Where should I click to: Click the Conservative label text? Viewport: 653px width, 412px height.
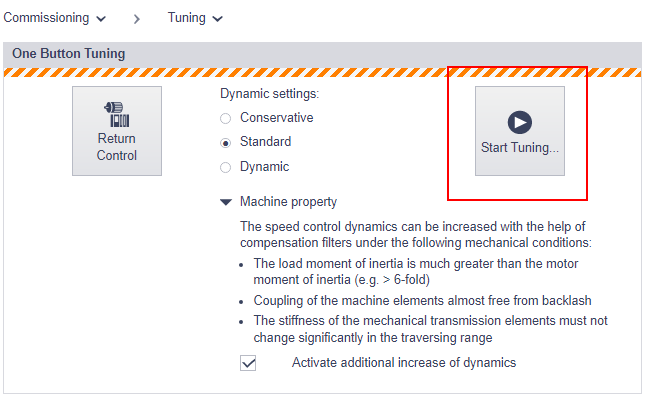point(277,118)
